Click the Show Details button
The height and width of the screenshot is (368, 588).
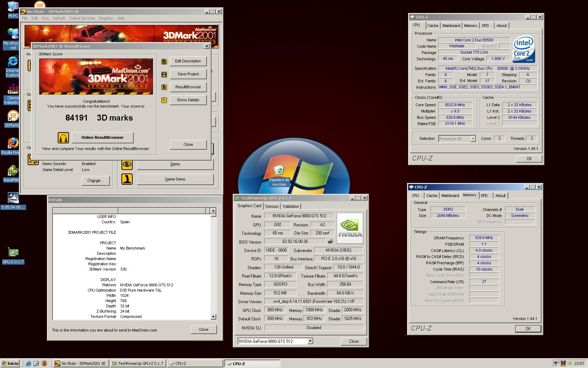(188, 100)
